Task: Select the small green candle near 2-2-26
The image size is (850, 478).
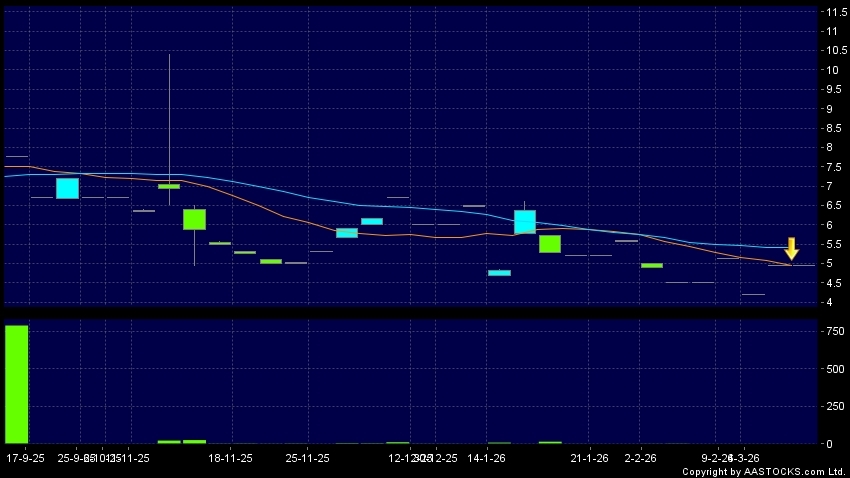Action: pos(652,265)
